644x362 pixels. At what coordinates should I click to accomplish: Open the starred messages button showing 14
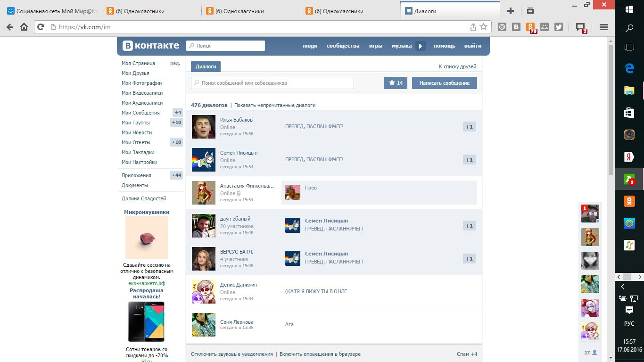coord(396,83)
